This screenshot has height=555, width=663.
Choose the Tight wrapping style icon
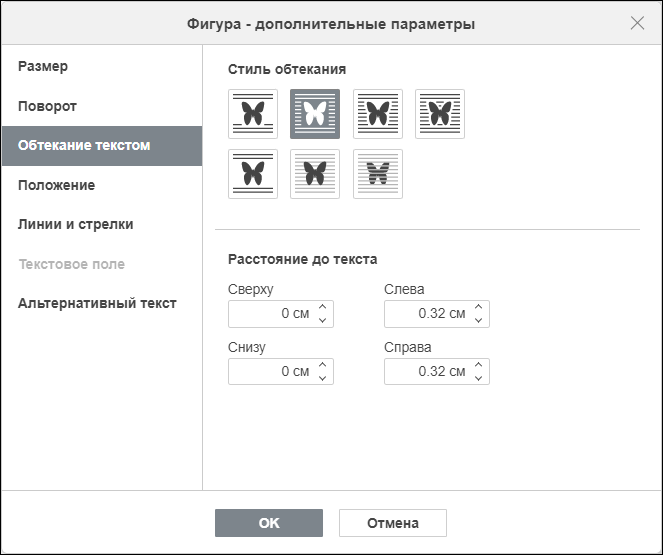[378, 114]
